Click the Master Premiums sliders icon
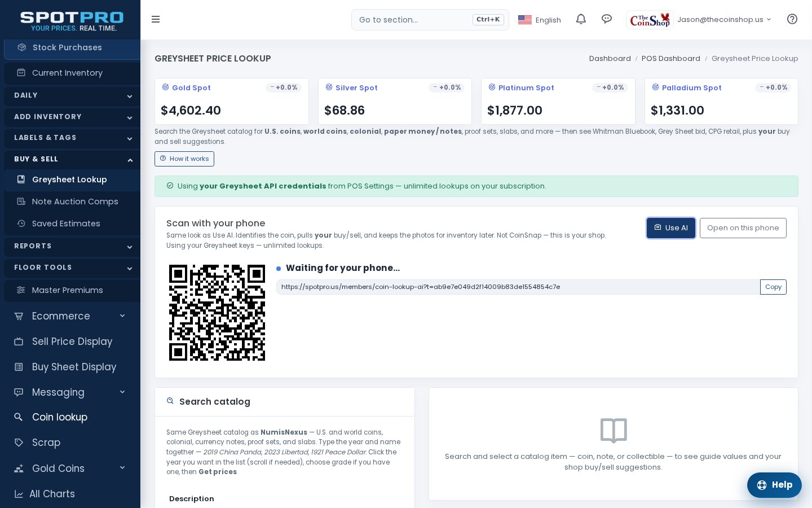812x508 pixels. click(x=21, y=290)
